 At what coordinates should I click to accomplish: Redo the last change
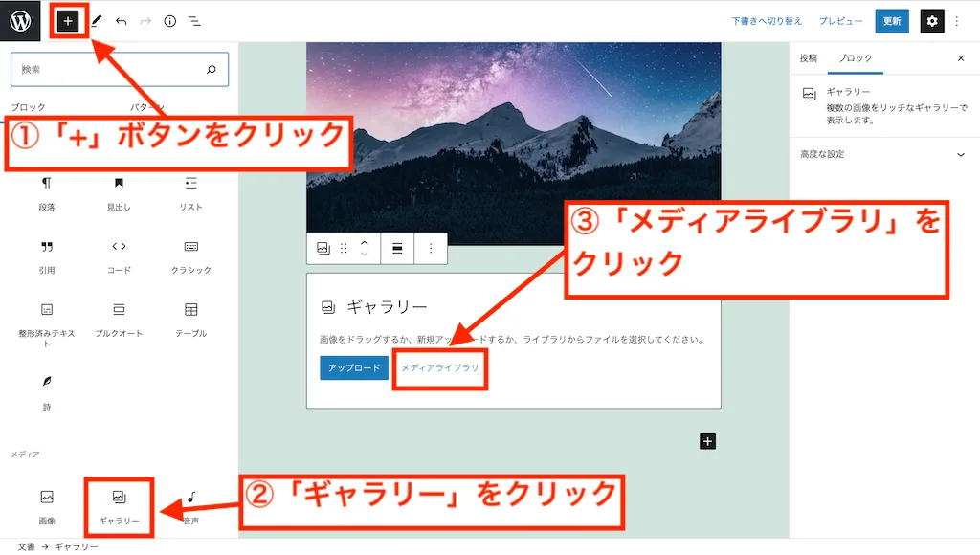click(x=145, y=21)
